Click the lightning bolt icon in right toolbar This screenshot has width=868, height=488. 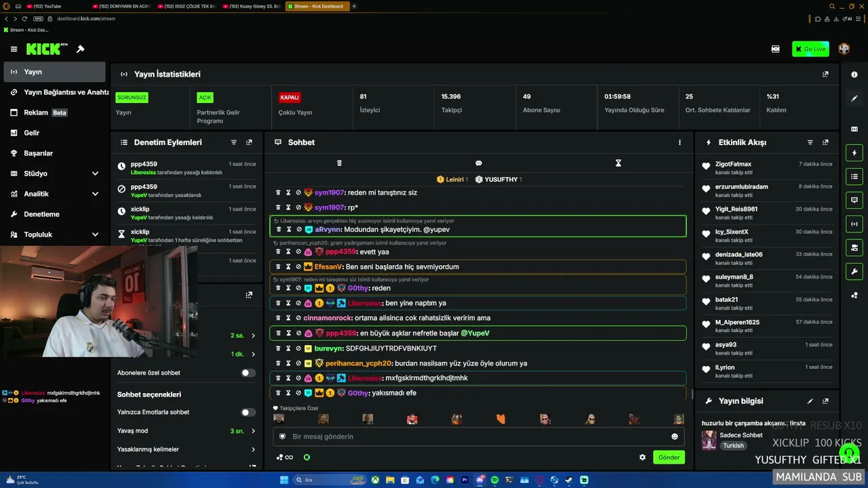point(854,153)
